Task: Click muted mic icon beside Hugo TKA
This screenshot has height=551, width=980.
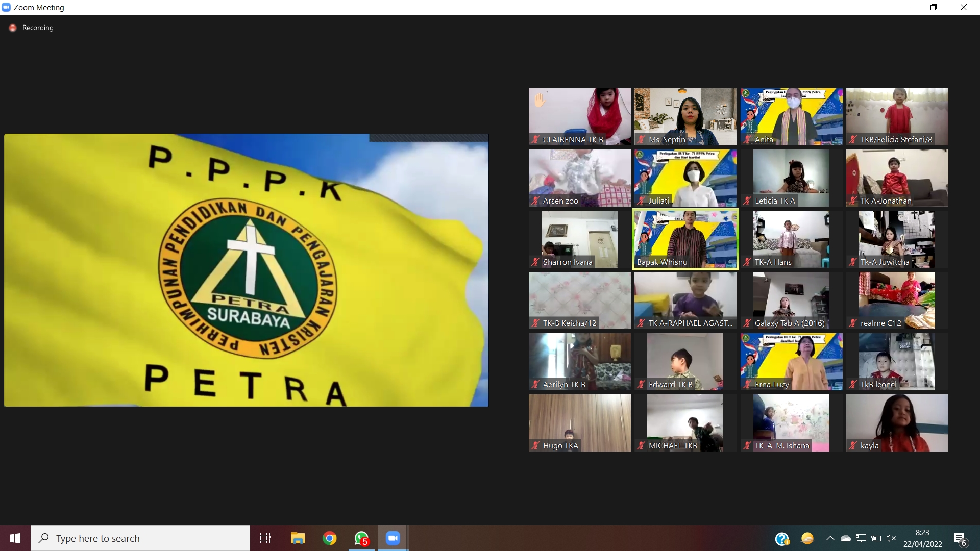Action: [535, 445]
